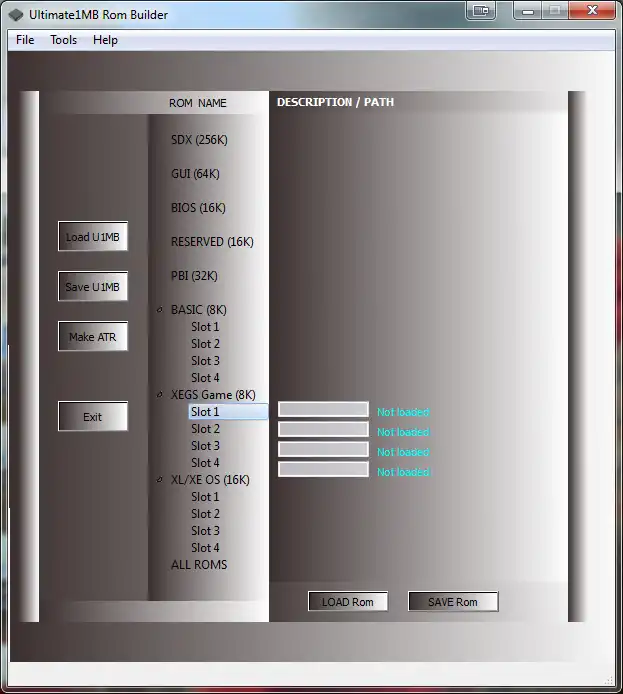
Task: Click the fourth XEGS slot description field
Action: 323,469
